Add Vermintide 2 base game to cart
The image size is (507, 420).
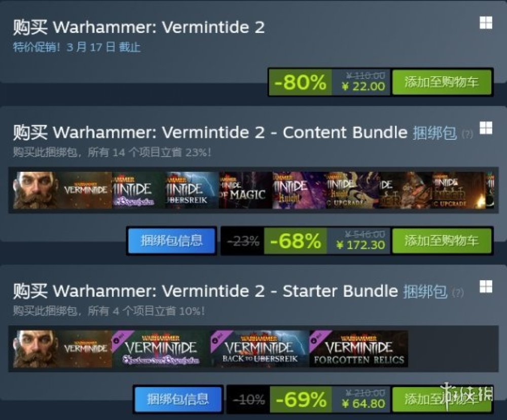(442, 82)
